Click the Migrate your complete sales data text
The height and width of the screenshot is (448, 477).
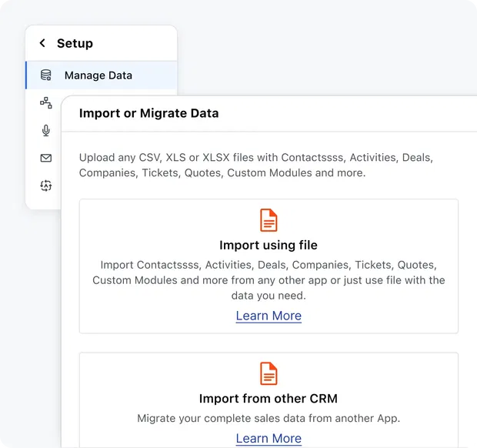tap(269, 419)
